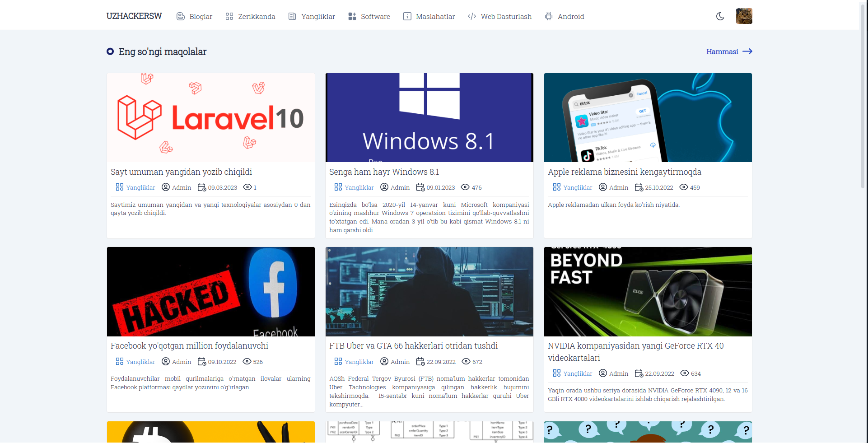Open Zerikkanda menu item
Image resolution: width=868 pixels, height=443 pixels.
[x=250, y=16]
